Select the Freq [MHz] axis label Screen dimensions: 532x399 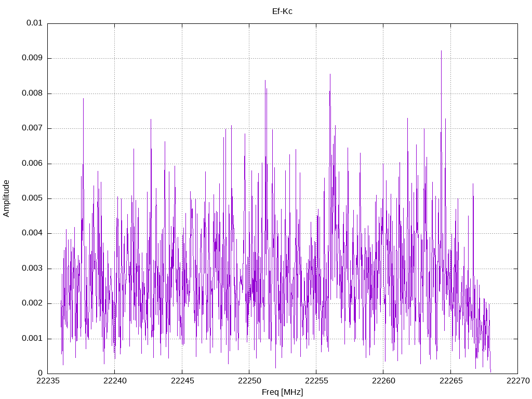pyautogui.click(x=282, y=392)
